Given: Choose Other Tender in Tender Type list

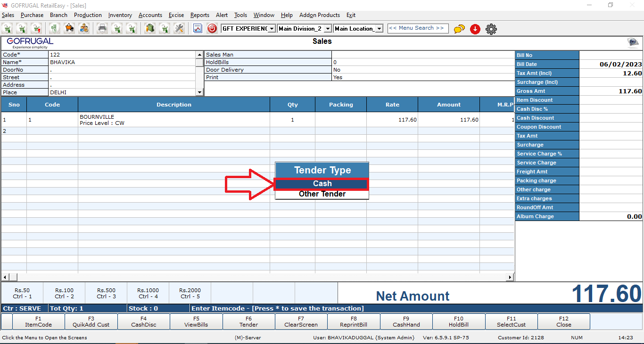Looking at the screenshot, I should [322, 194].
